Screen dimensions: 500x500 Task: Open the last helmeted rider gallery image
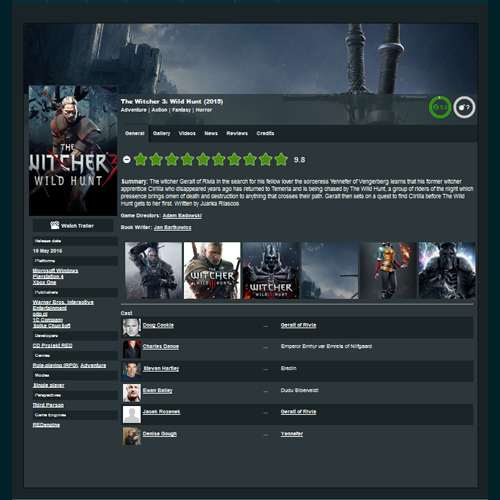pyautogui.click(x=447, y=270)
